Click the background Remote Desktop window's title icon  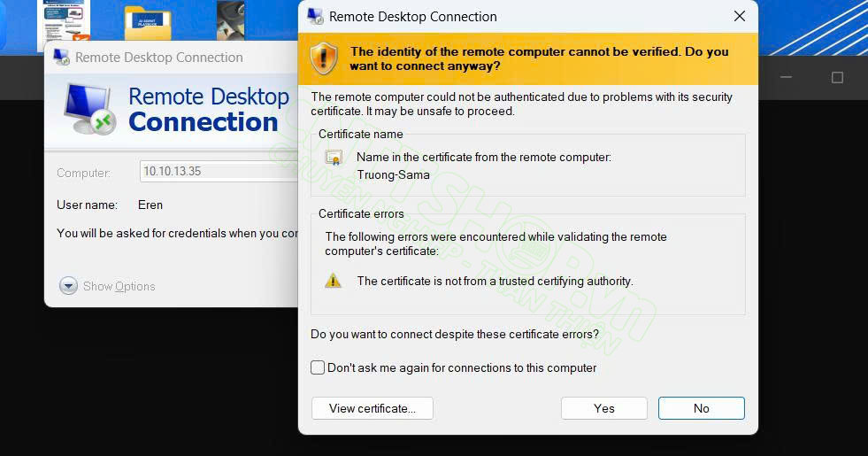click(61, 58)
